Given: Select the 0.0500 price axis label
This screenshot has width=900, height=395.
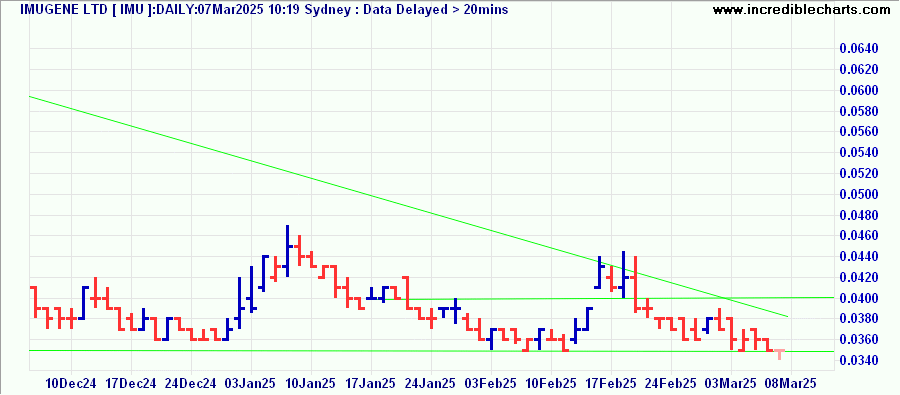Looking at the screenshot, I should click(859, 195).
